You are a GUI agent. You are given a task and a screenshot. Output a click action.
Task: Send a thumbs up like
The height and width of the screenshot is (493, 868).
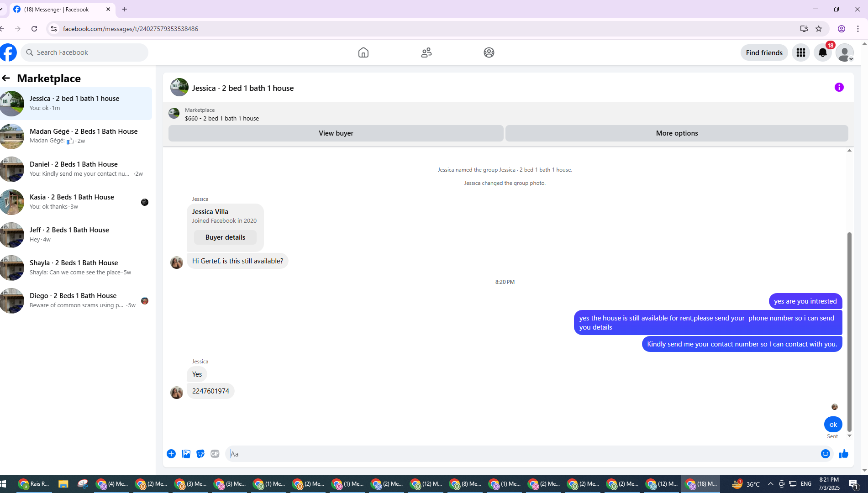[x=844, y=454]
